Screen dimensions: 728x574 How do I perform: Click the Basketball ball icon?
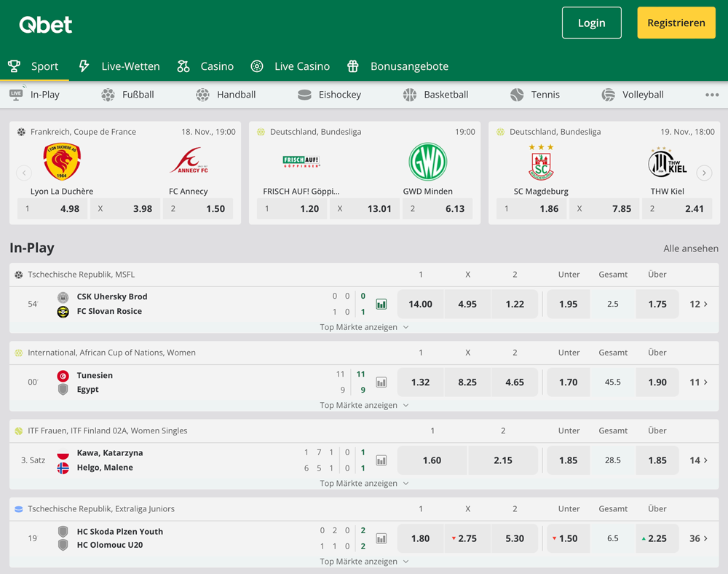click(x=409, y=95)
